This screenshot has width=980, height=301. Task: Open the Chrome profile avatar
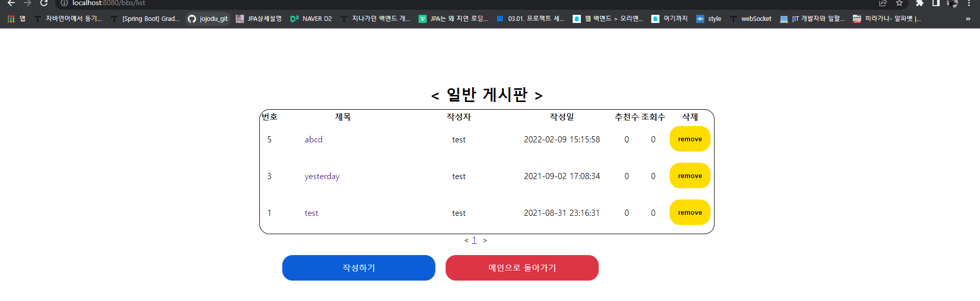(x=952, y=3)
